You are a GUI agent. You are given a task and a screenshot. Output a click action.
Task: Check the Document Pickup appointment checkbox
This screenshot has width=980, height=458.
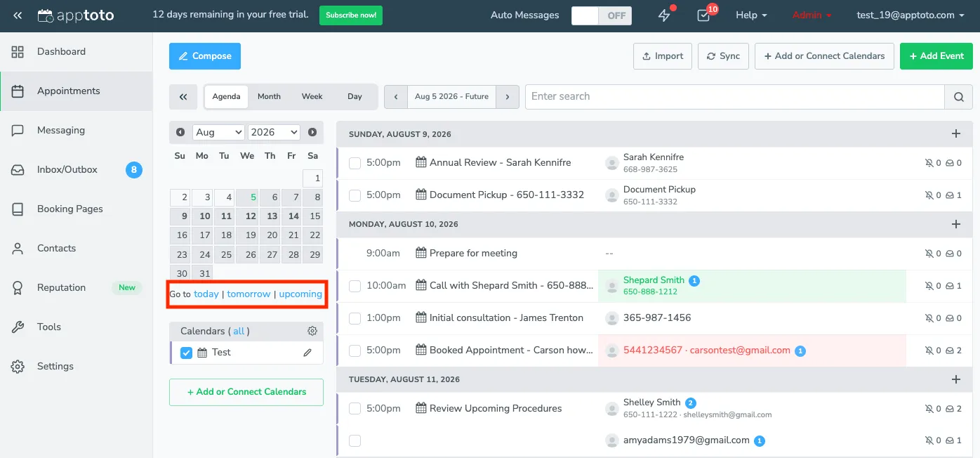click(355, 195)
